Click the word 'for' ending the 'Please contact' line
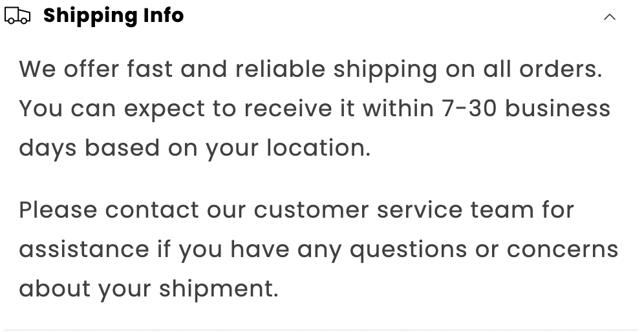This screenshot has height=332, width=644. 558,210
